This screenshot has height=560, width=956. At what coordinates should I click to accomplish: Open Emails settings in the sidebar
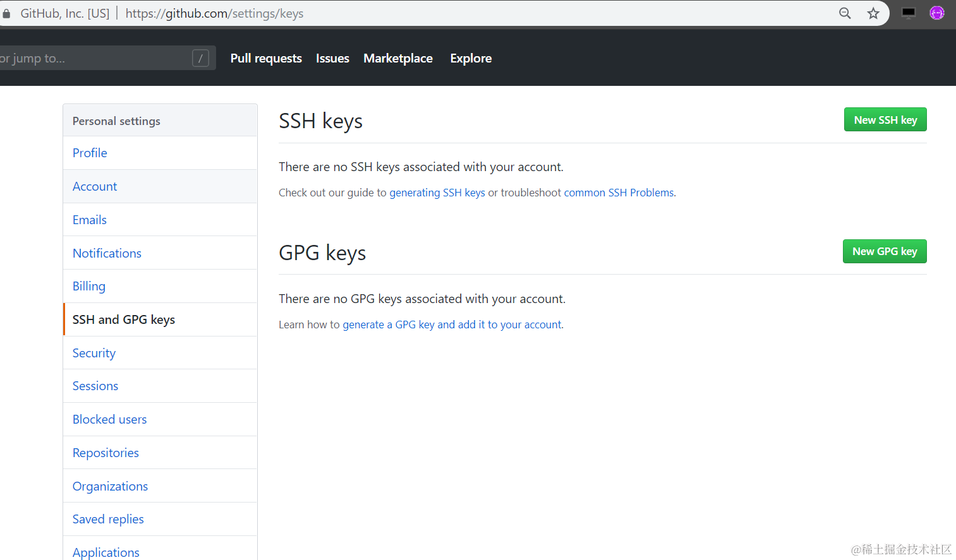click(x=160, y=220)
